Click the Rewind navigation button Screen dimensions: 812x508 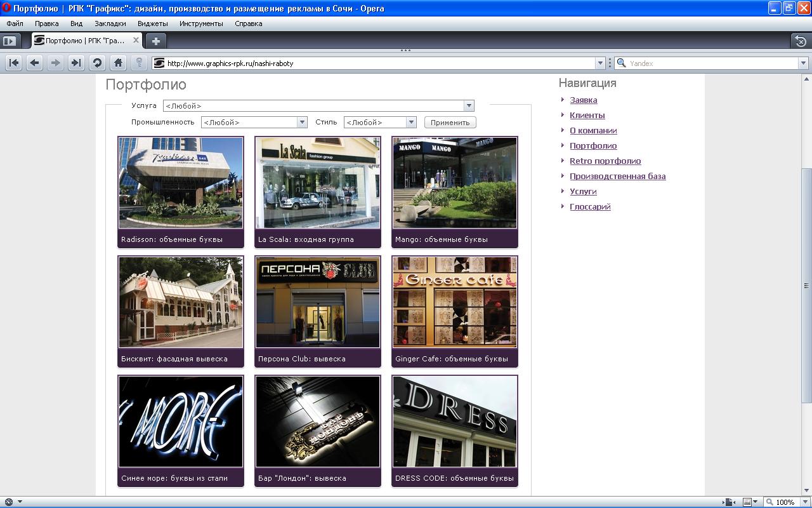[14, 63]
